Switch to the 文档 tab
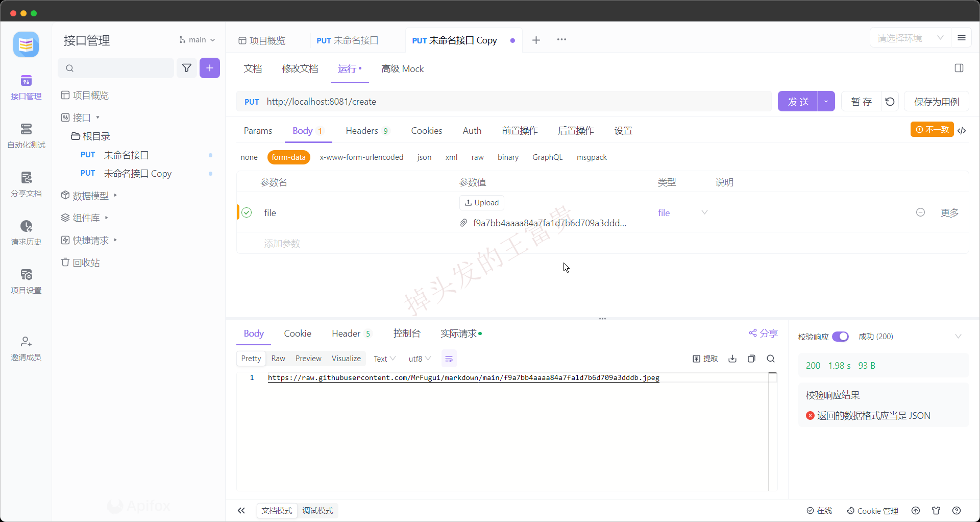This screenshot has width=980, height=522. tap(253, 69)
